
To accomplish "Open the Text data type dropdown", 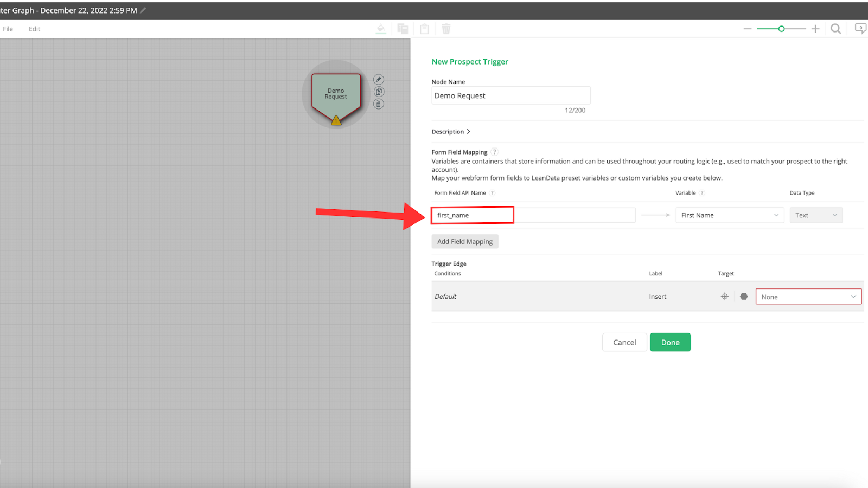I will tap(815, 215).
